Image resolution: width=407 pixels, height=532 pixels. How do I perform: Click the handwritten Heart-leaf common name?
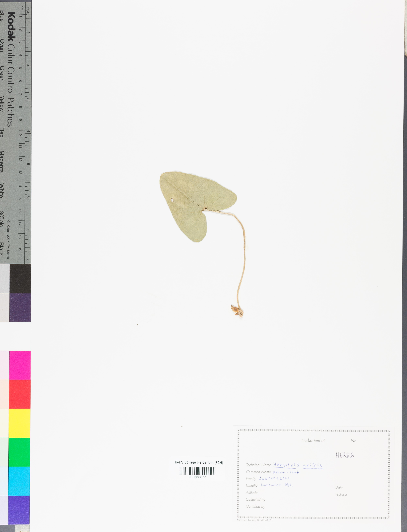286,472
